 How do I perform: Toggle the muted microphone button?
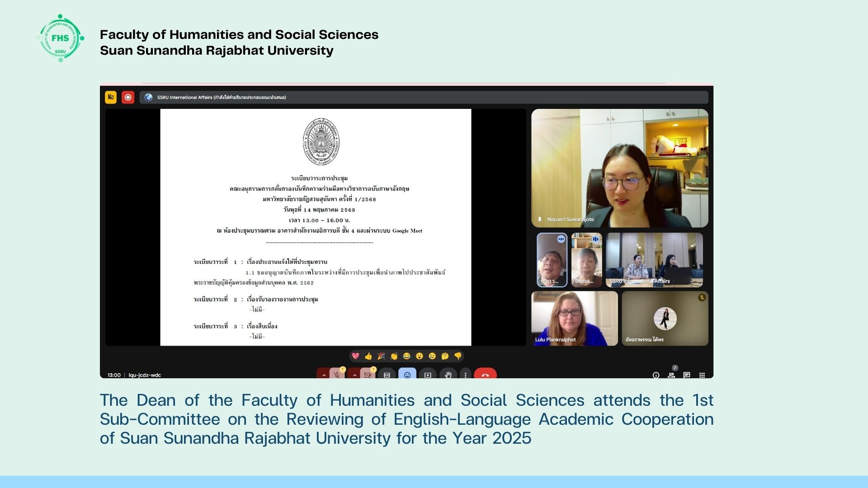[336, 375]
